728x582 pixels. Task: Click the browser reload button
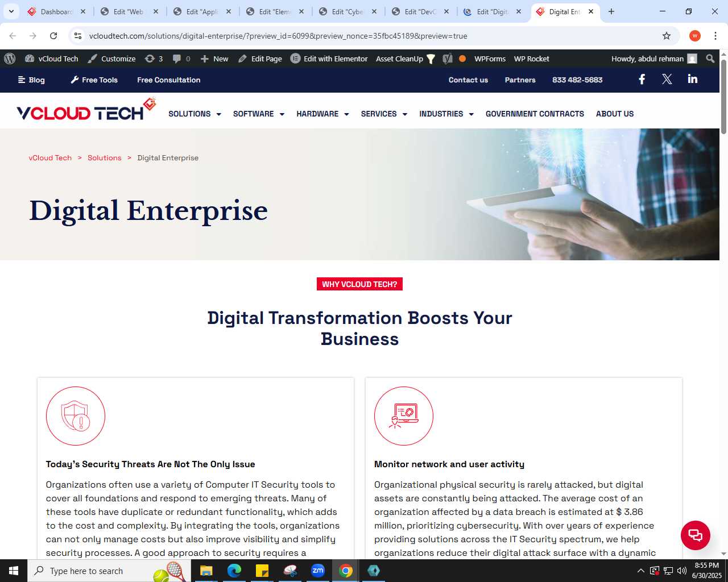click(x=53, y=36)
